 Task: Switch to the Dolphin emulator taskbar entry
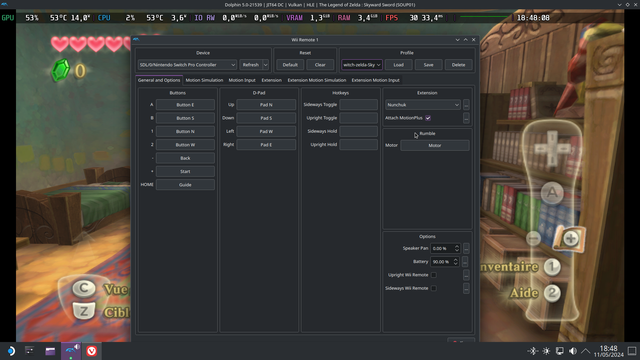pyautogui.click(x=71, y=351)
